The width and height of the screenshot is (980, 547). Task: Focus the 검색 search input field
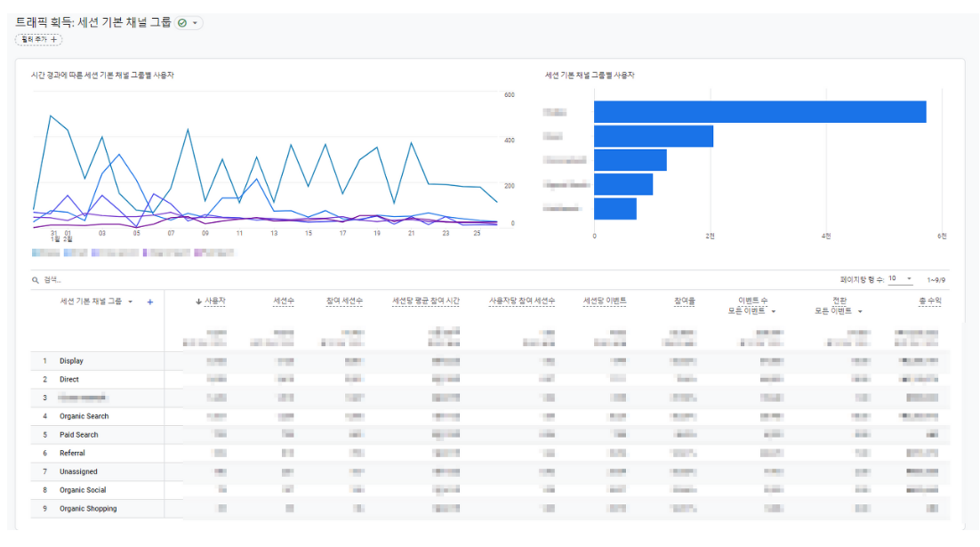click(250, 280)
